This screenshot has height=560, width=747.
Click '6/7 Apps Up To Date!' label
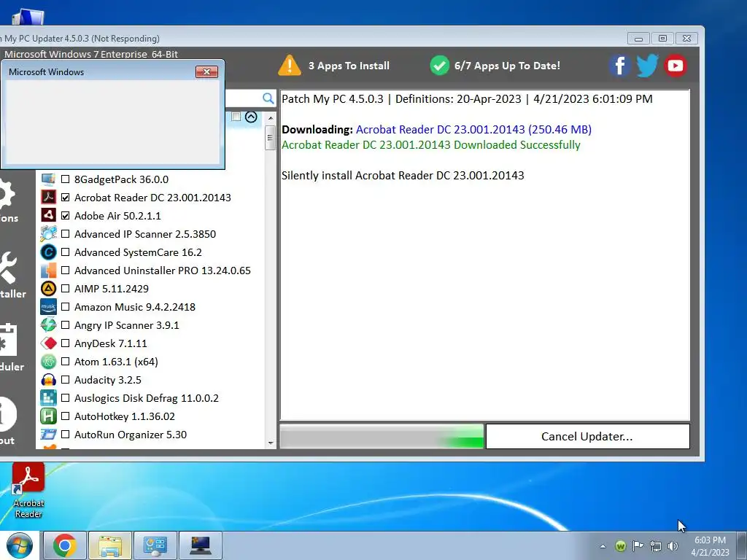pyautogui.click(x=507, y=66)
